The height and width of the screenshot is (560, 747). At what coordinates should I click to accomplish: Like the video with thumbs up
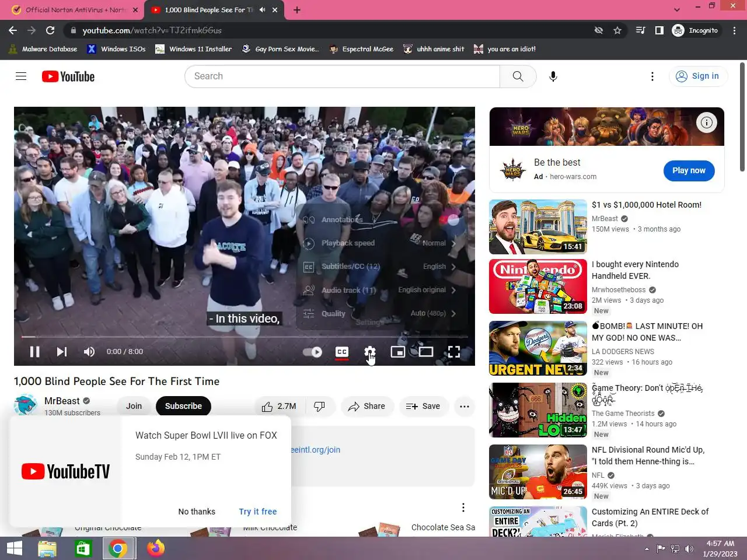click(x=279, y=407)
